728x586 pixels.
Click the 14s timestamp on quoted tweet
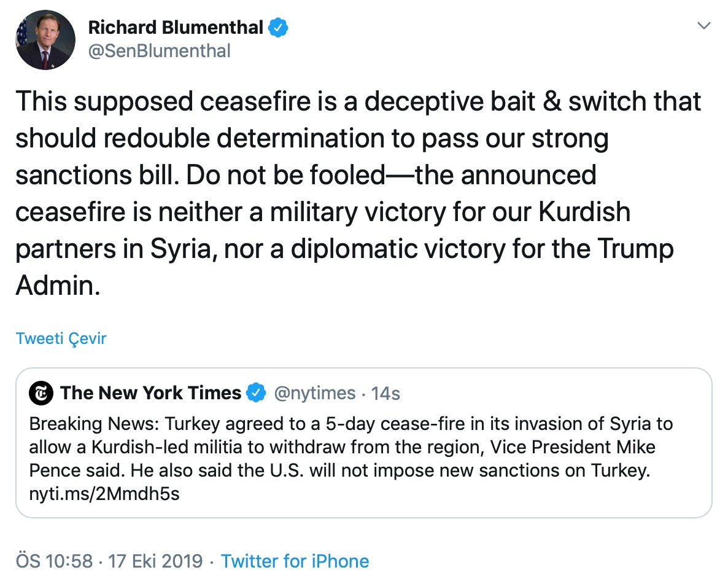tap(386, 393)
